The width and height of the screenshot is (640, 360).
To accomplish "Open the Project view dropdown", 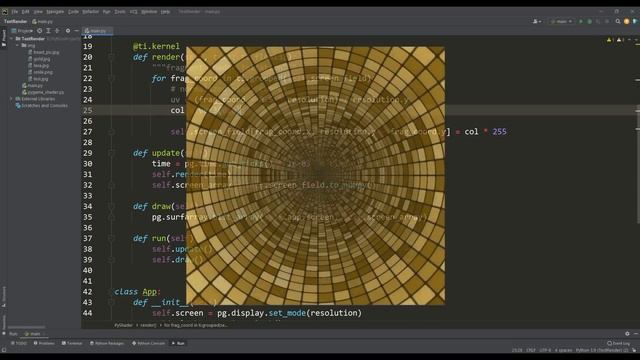I will click(x=22, y=31).
